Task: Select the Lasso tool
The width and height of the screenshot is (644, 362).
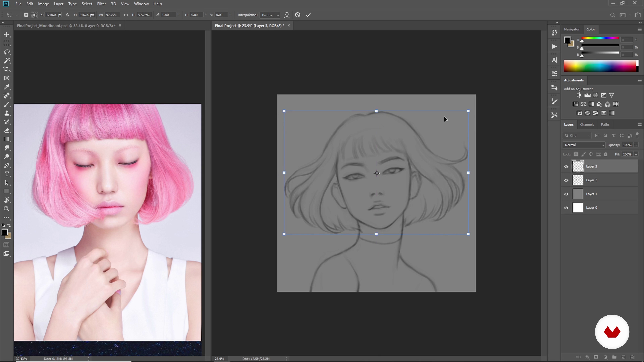Action: coord(7,52)
